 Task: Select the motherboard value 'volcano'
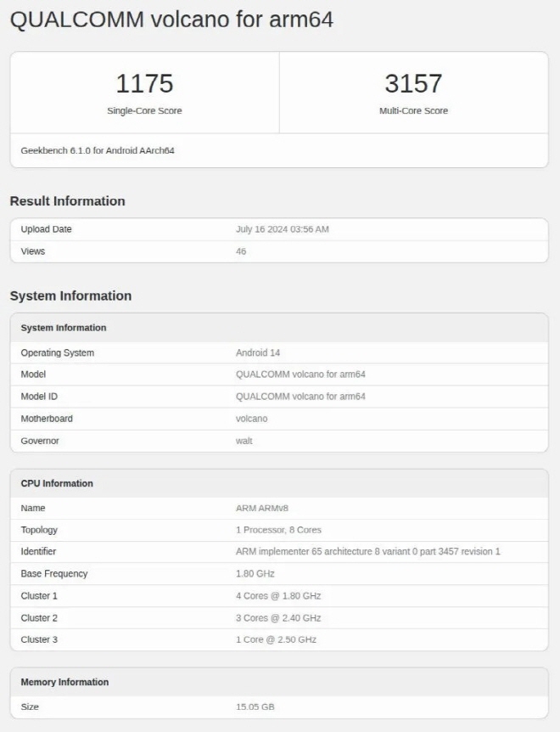[x=251, y=419]
